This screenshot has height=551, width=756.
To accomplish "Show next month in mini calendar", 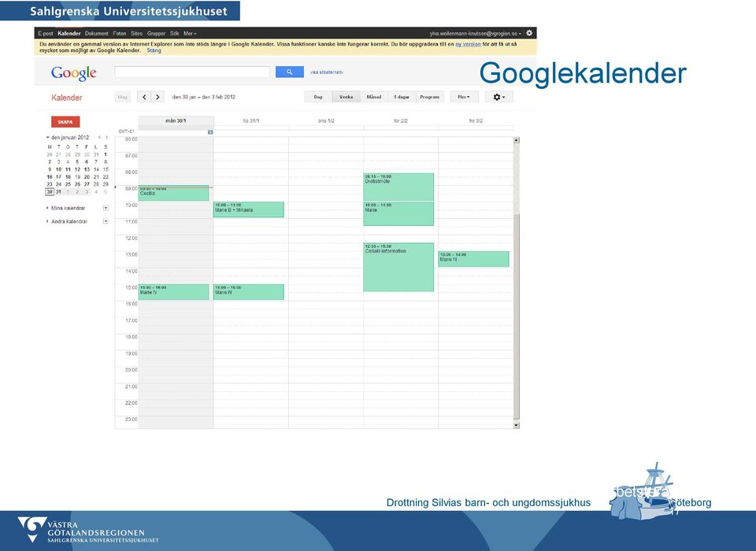I will (x=106, y=138).
